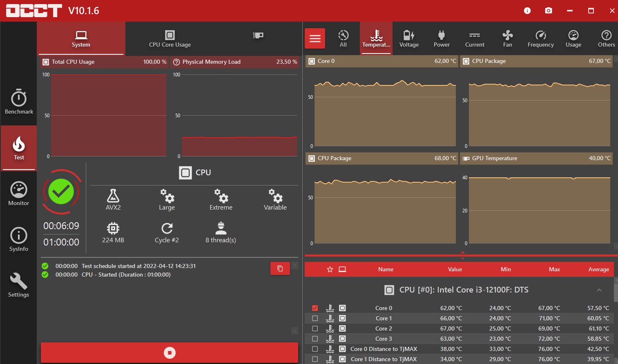
Task: Sort the sensor table by Max
Action: [x=554, y=269]
